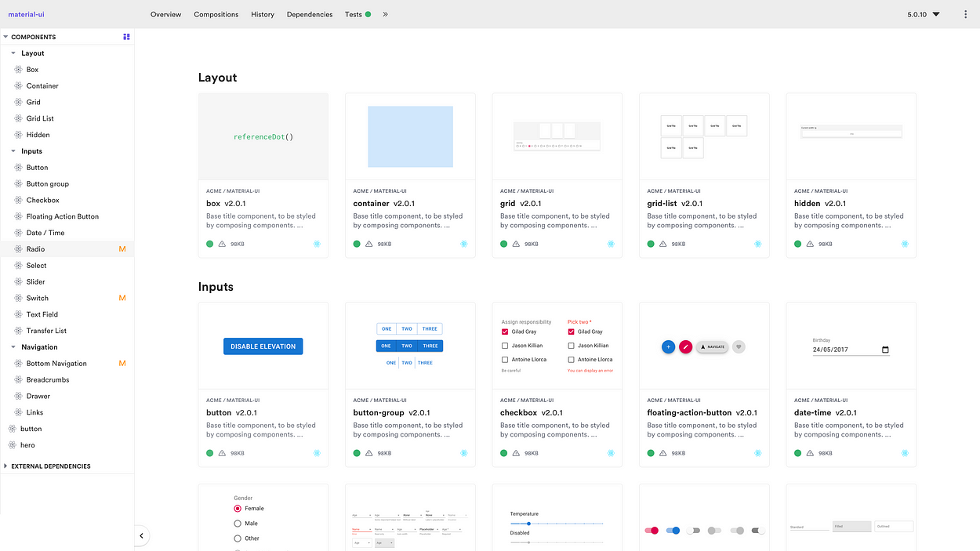Screen dimensions: 980x551
Task: Click the NAVIGATE extended floating button
Action: click(713, 346)
